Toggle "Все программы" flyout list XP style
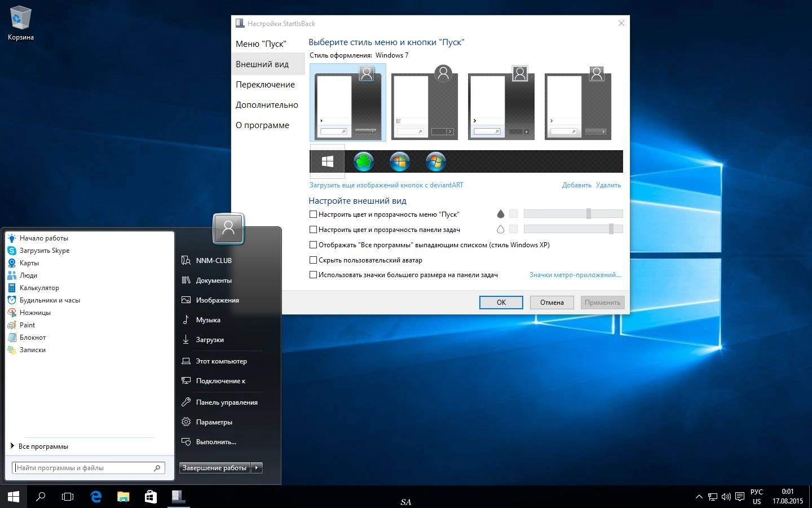Image resolution: width=812 pixels, height=508 pixels. click(313, 245)
